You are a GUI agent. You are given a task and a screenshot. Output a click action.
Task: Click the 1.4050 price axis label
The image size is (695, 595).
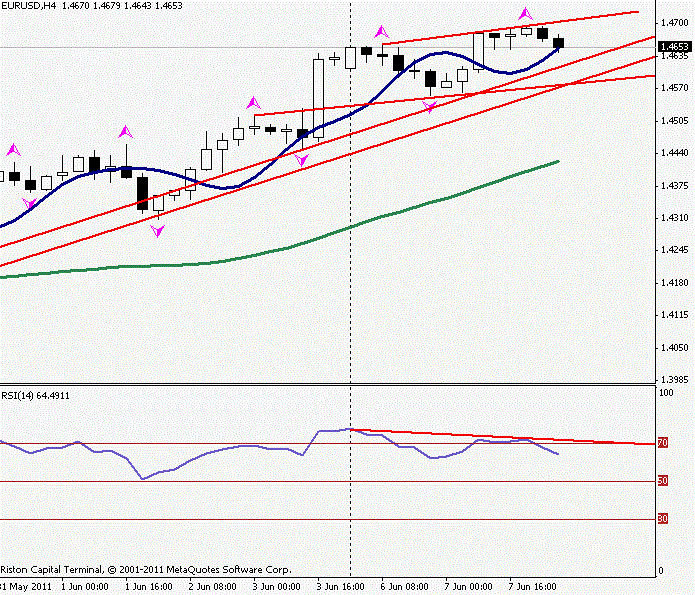click(675, 348)
